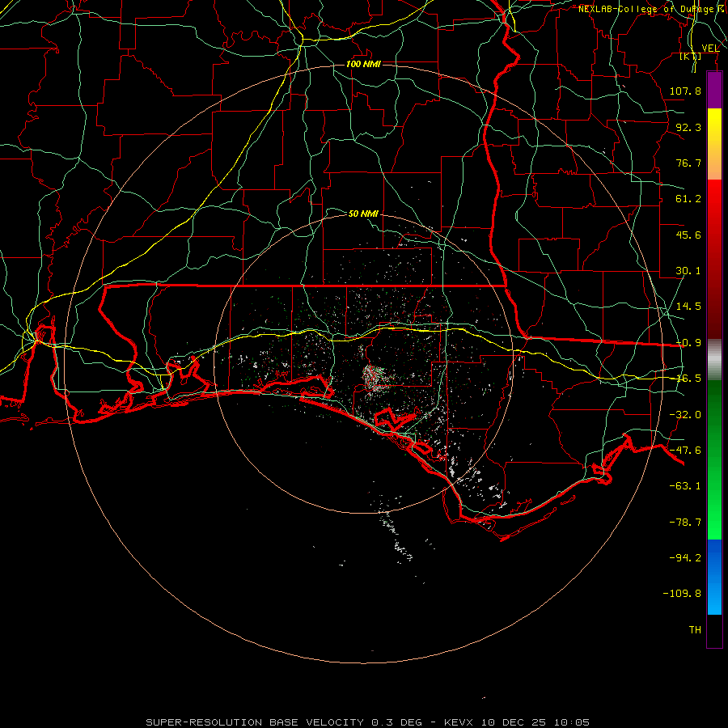Click the TH label below the scale

click(x=695, y=629)
